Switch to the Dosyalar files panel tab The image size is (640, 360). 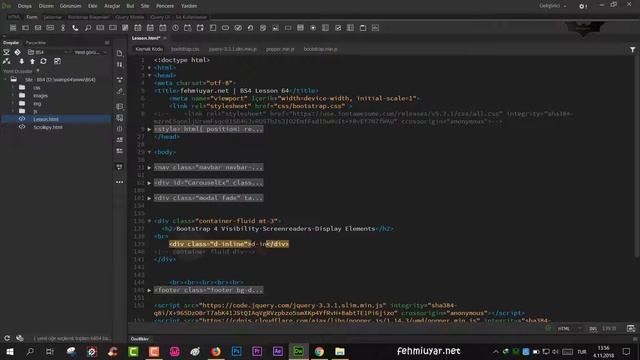(x=11, y=42)
